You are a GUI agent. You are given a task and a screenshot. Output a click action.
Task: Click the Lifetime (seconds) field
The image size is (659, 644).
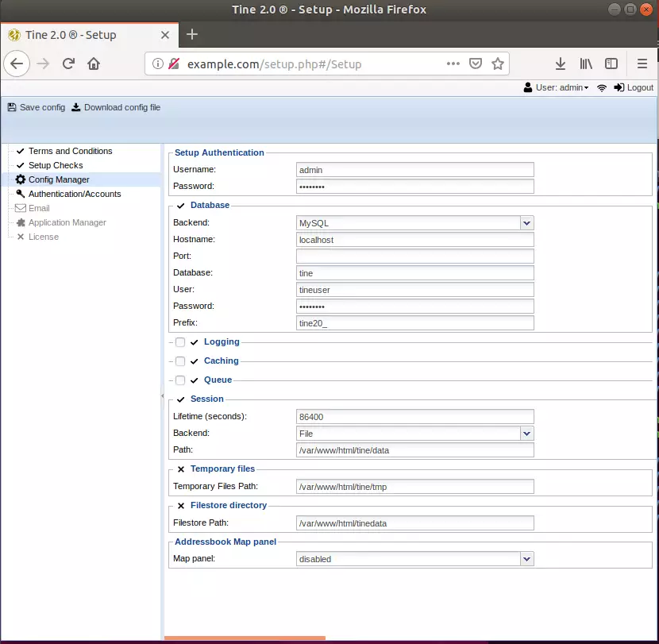point(414,417)
